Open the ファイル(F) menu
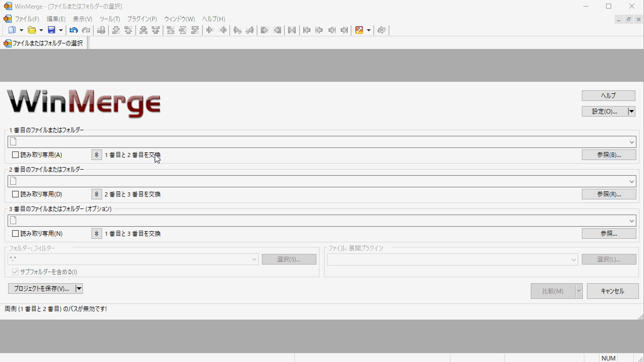Screen dimensions: 644x362 point(27,19)
